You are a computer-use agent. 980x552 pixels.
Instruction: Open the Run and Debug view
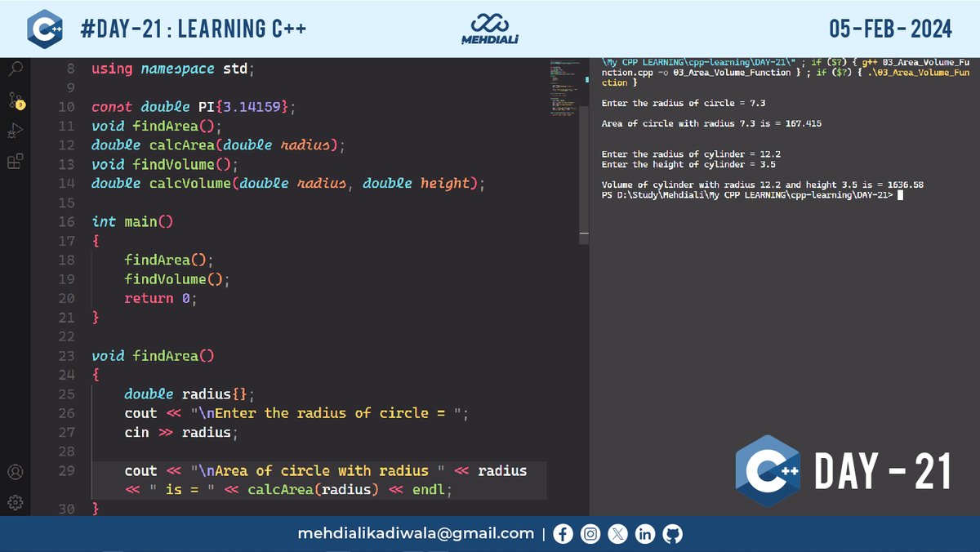(x=15, y=131)
